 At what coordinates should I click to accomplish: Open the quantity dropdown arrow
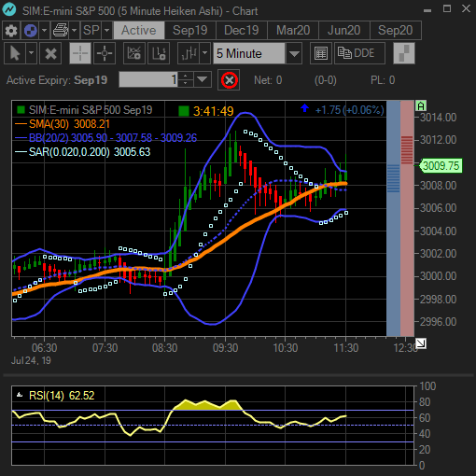[x=203, y=79]
